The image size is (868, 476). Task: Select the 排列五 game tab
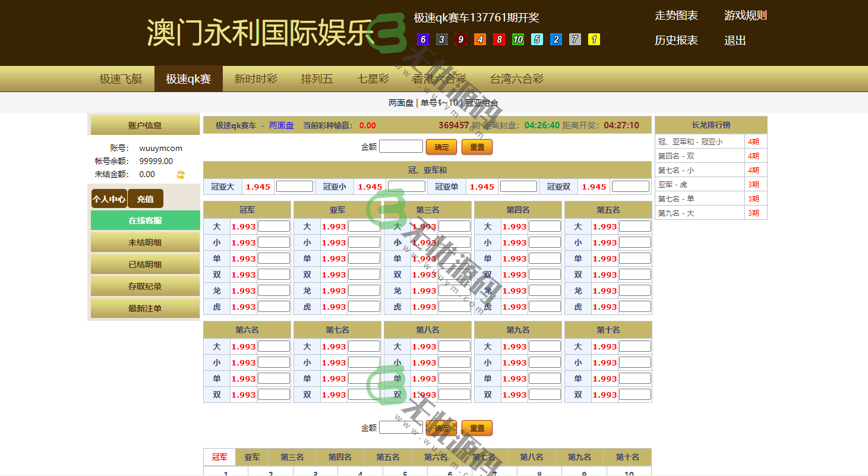[x=317, y=78]
